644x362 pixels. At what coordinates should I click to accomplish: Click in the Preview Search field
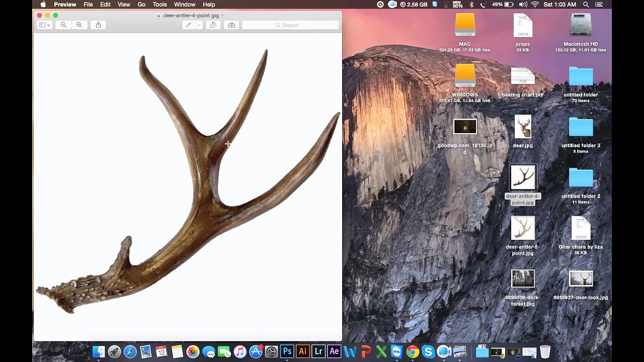click(290, 25)
